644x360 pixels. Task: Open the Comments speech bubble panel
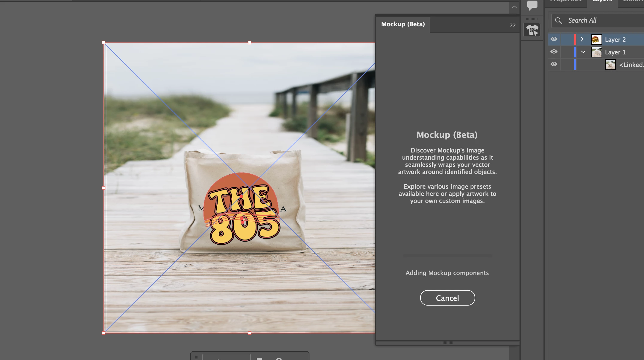click(532, 5)
